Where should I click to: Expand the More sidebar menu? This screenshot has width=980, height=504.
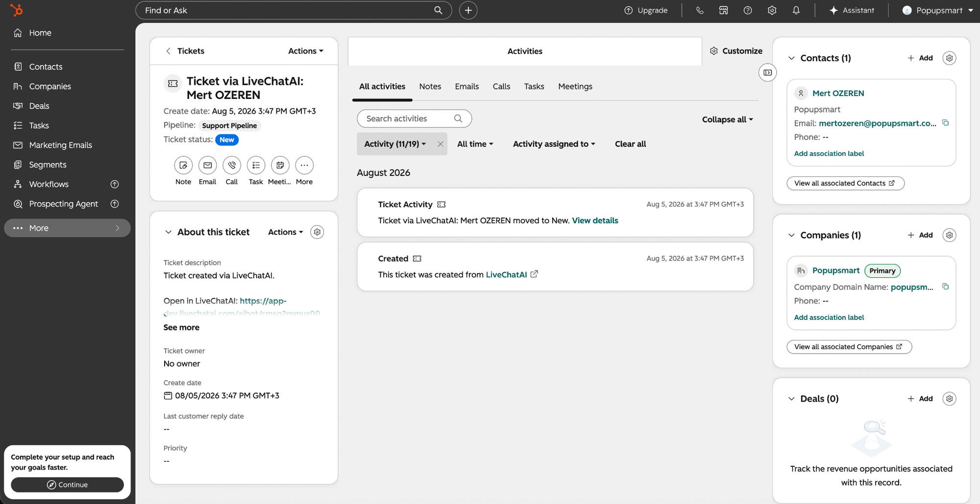pyautogui.click(x=68, y=228)
